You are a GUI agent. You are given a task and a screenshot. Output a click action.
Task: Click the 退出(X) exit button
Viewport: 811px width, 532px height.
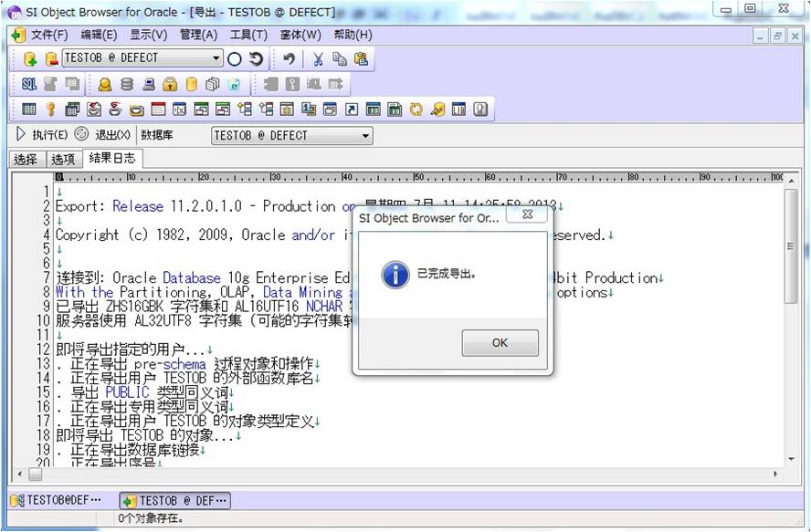(x=102, y=135)
